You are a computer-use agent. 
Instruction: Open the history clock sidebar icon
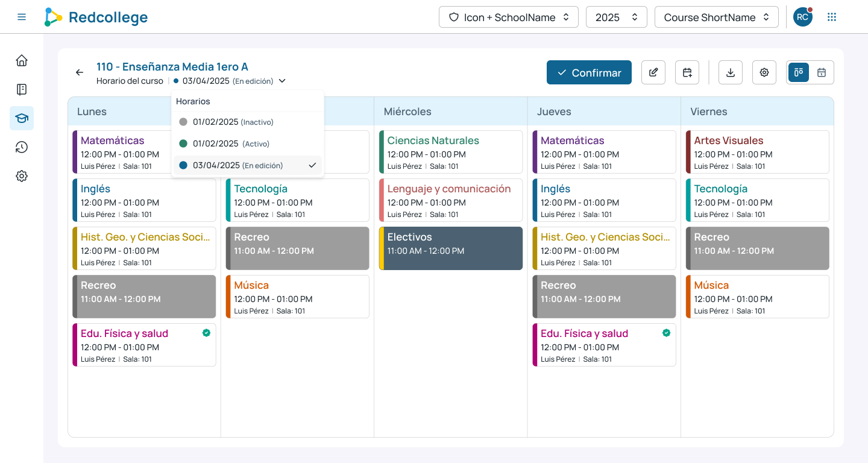click(x=22, y=147)
